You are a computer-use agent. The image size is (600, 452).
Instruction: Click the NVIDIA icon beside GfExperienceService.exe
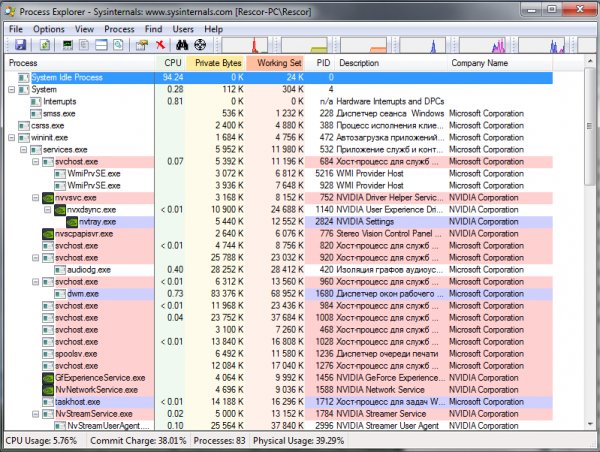point(48,378)
